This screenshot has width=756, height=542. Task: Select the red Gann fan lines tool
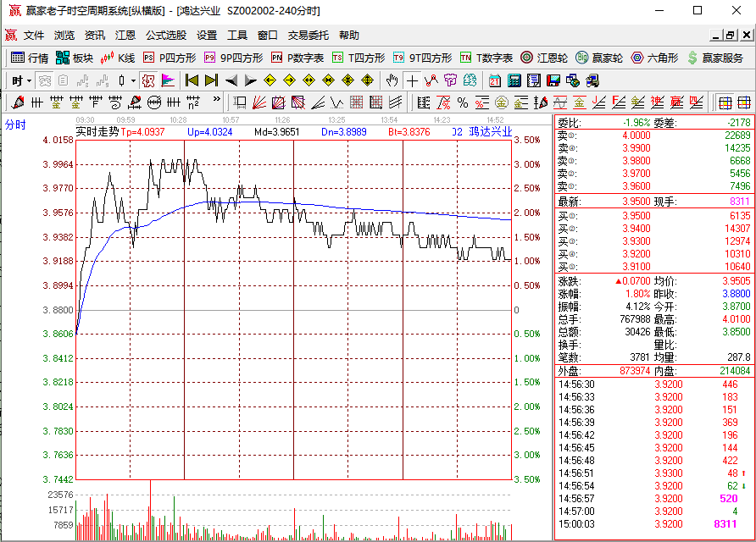[259, 102]
